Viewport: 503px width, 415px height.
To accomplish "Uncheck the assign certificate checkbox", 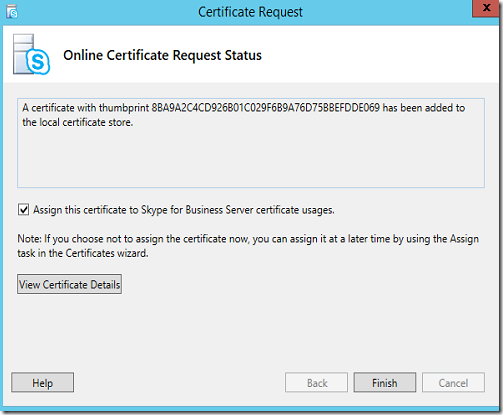I will pos(23,210).
